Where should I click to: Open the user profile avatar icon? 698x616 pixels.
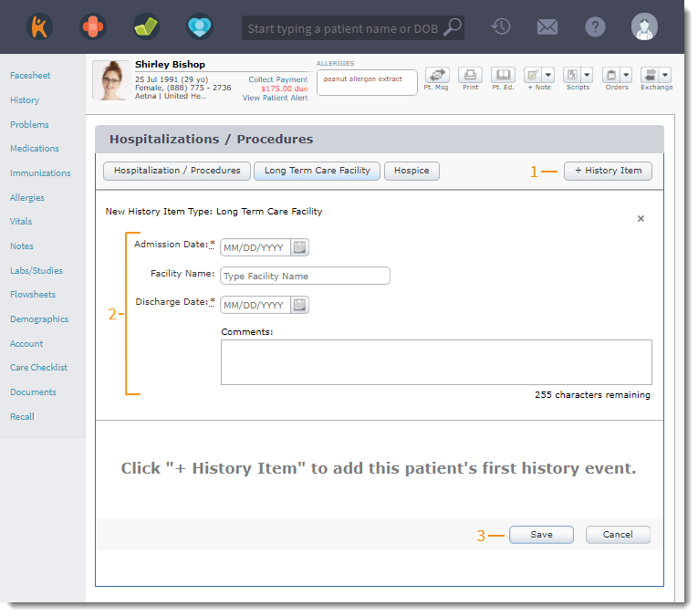click(644, 26)
